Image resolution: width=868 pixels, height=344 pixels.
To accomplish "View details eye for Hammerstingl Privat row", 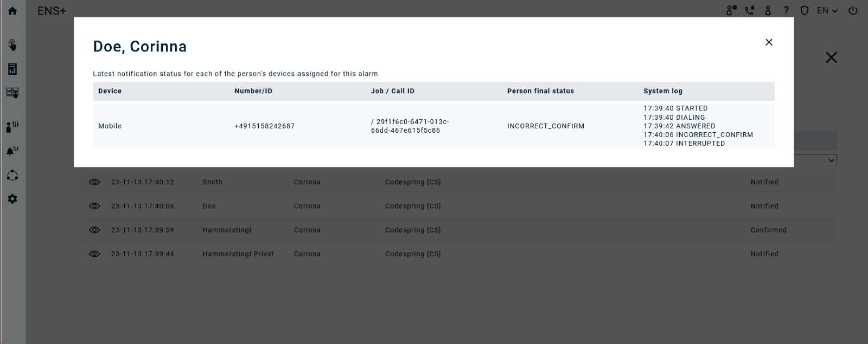I will pyautogui.click(x=94, y=254).
